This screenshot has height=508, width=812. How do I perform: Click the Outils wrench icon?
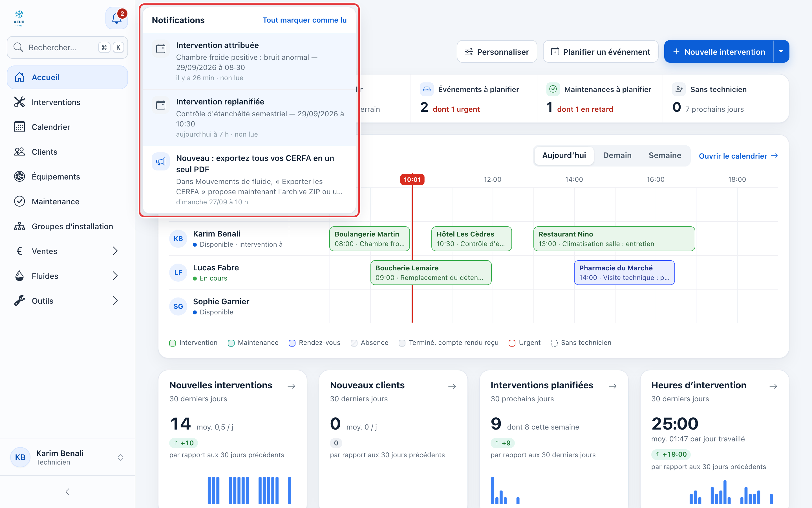19,301
